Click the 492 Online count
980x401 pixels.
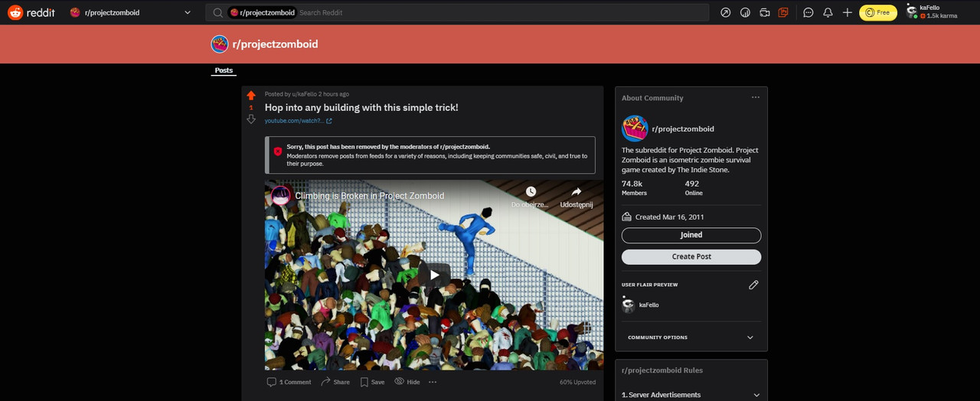692,184
